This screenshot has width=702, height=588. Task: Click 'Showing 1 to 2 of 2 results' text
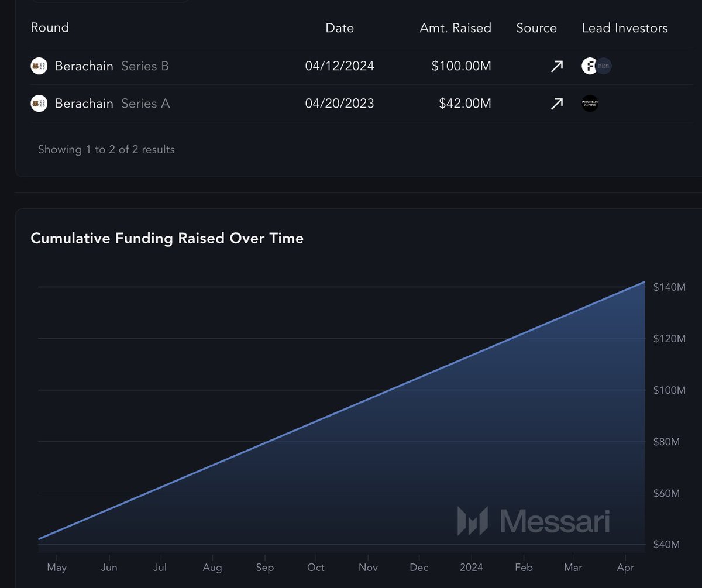click(x=106, y=149)
